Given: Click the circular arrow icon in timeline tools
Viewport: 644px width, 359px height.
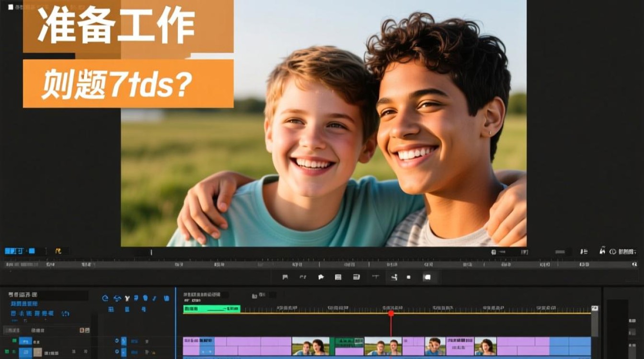Looking at the screenshot, I should click(x=105, y=298).
